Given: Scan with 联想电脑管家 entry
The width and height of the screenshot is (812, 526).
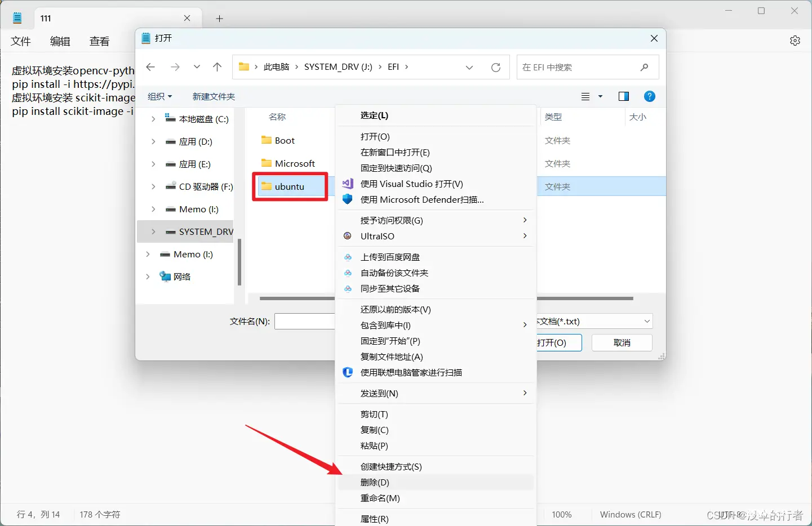Looking at the screenshot, I should [x=436, y=373].
